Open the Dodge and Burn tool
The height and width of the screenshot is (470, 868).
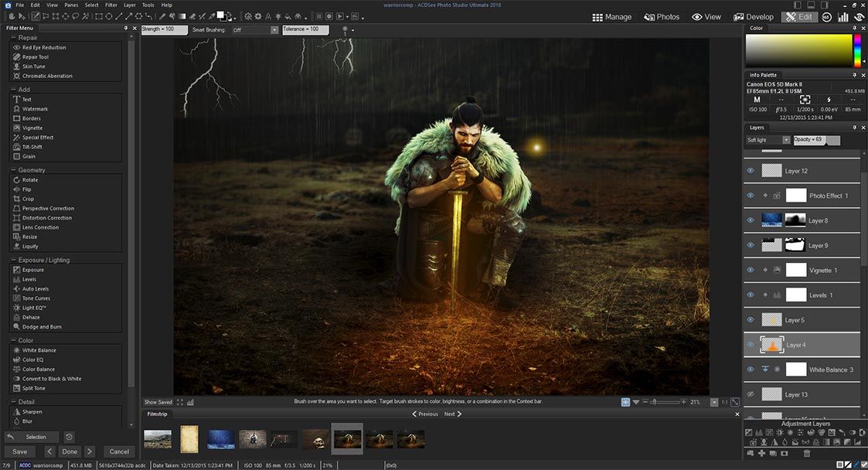pos(41,327)
